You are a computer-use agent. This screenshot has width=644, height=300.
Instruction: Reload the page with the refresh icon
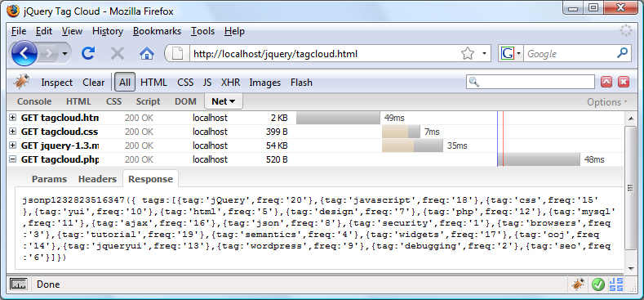coord(88,53)
